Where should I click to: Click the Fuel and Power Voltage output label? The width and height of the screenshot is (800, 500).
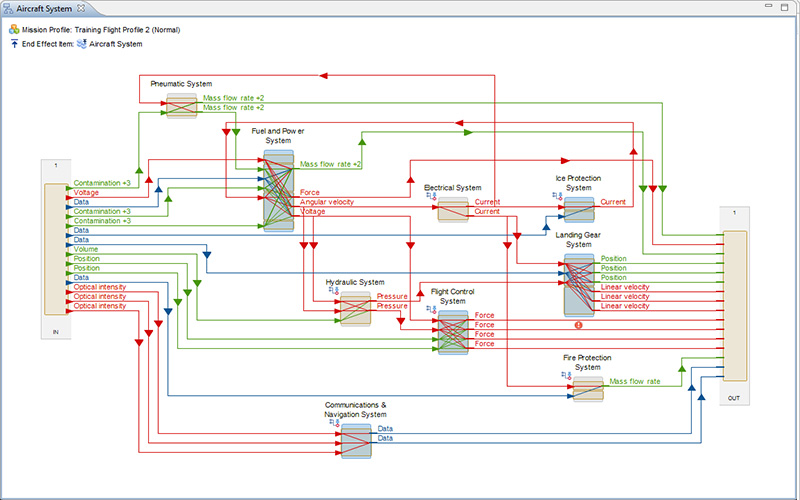coord(312,211)
